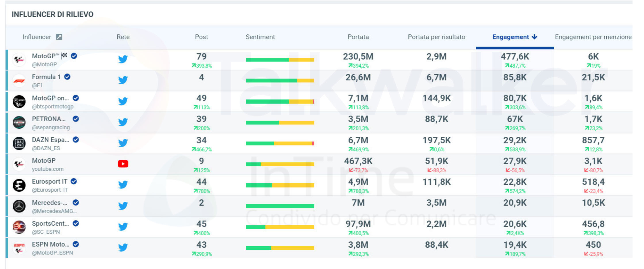
Task: Click the Engagement per menzione value 21,5K
Action: [593, 77]
